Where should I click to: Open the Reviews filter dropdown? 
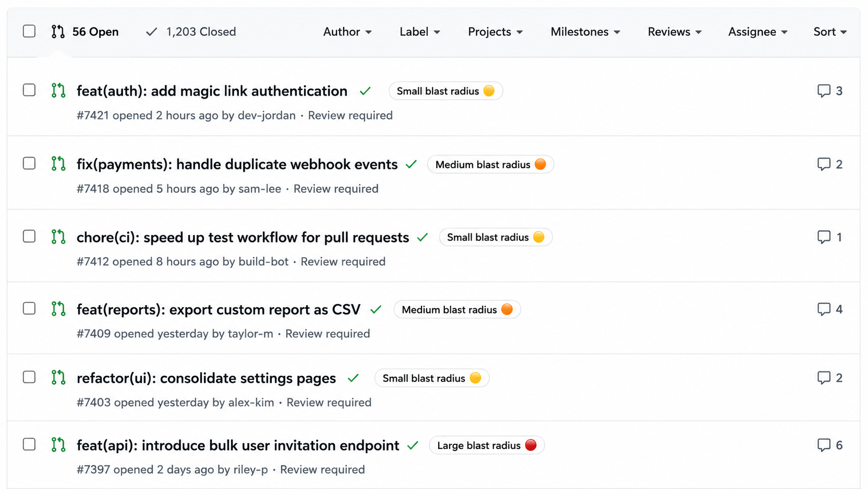[x=674, y=32]
